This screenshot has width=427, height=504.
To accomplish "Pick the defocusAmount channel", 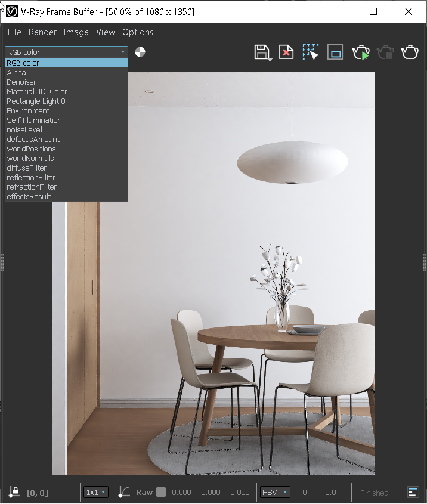I will tap(67, 139).
